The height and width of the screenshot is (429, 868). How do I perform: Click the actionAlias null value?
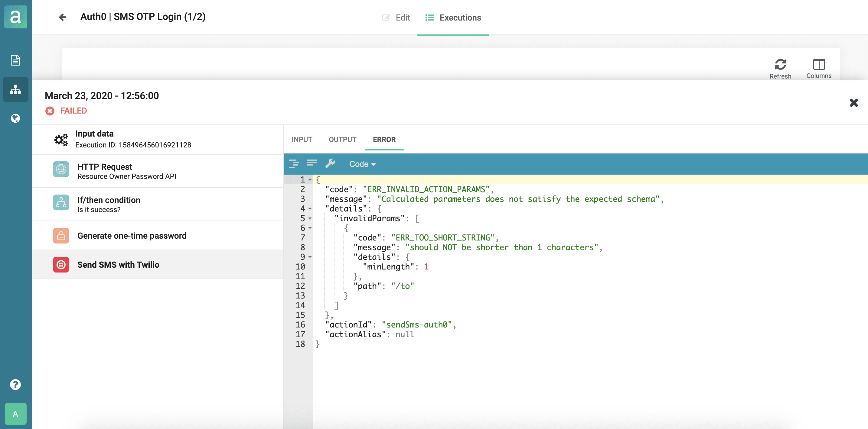[405, 334]
